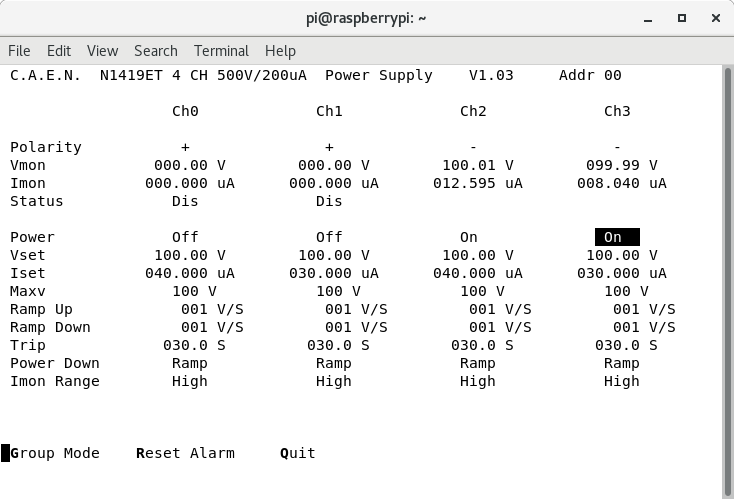Open the Help menu
The width and height of the screenshot is (734, 499).
tap(280, 51)
